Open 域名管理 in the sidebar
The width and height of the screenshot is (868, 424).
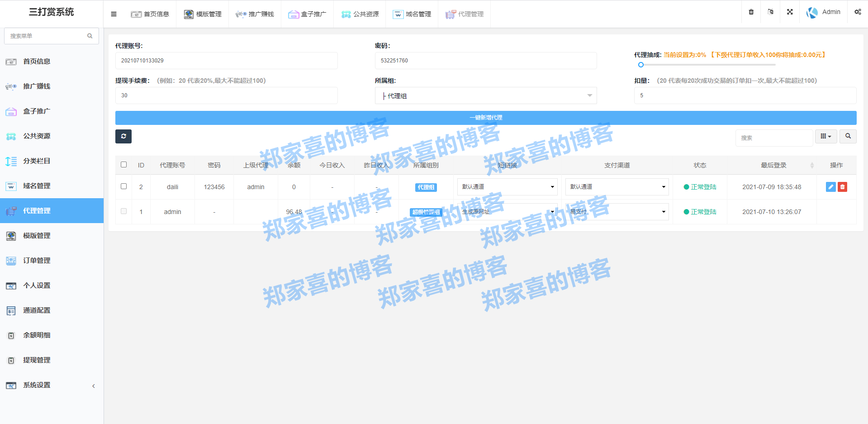(52, 186)
